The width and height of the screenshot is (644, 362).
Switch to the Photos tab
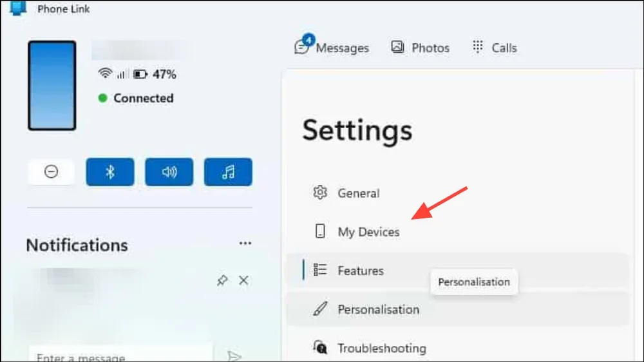point(420,48)
